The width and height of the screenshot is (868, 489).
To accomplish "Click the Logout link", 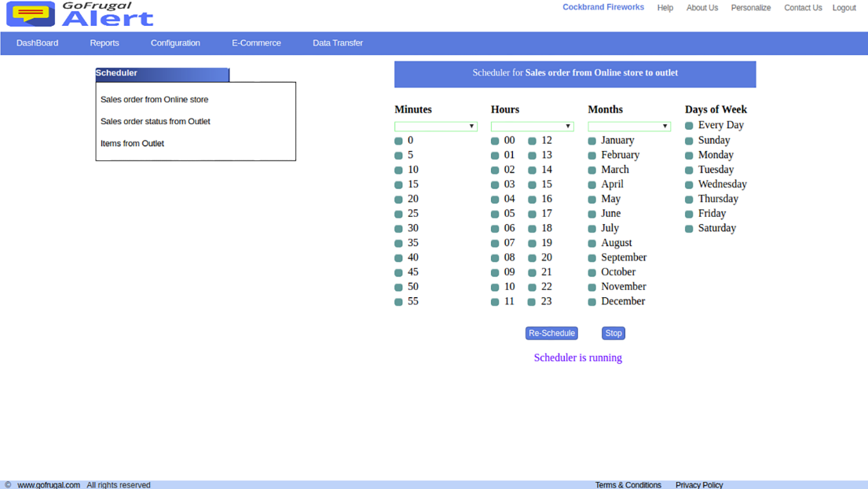I will [844, 8].
